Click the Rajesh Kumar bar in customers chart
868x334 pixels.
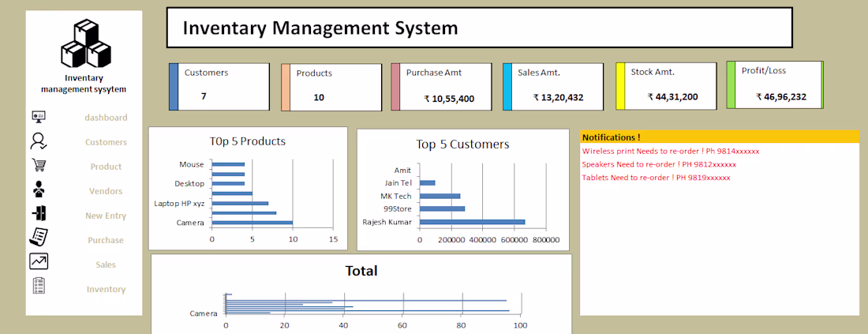pyautogui.click(x=472, y=222)
